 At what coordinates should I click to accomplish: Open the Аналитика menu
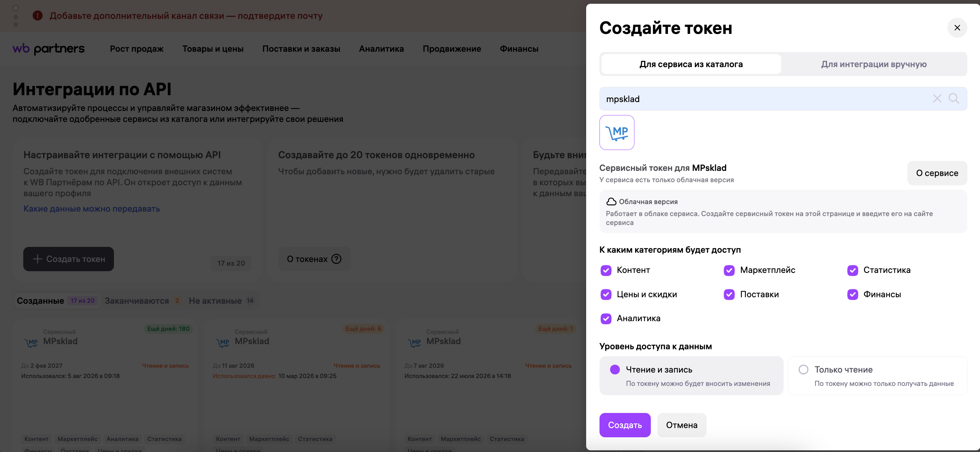pos(381,49)
